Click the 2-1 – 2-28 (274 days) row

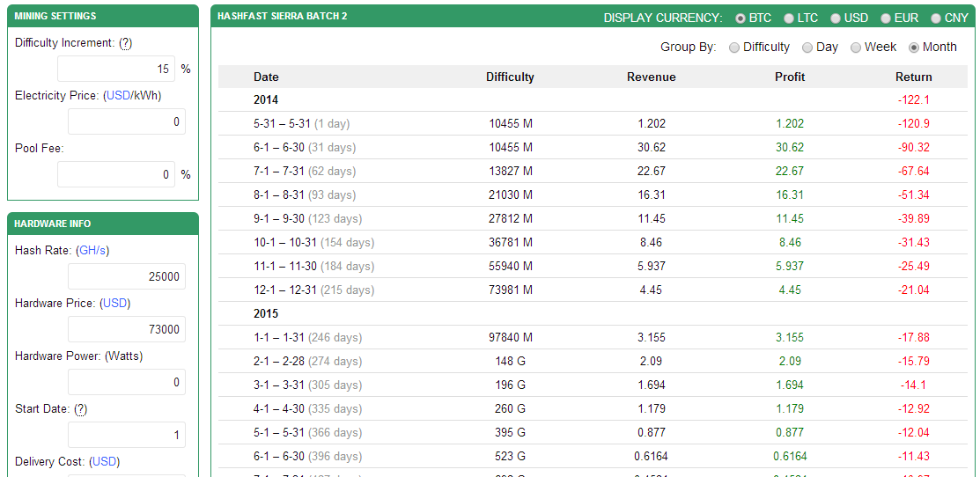(x=593, y=361)
